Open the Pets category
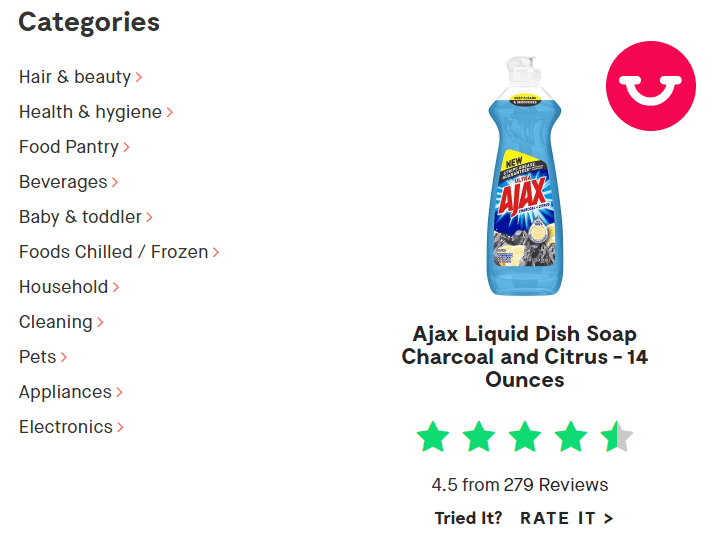This screenshot has height=540, width=725. tap(37, 357)
